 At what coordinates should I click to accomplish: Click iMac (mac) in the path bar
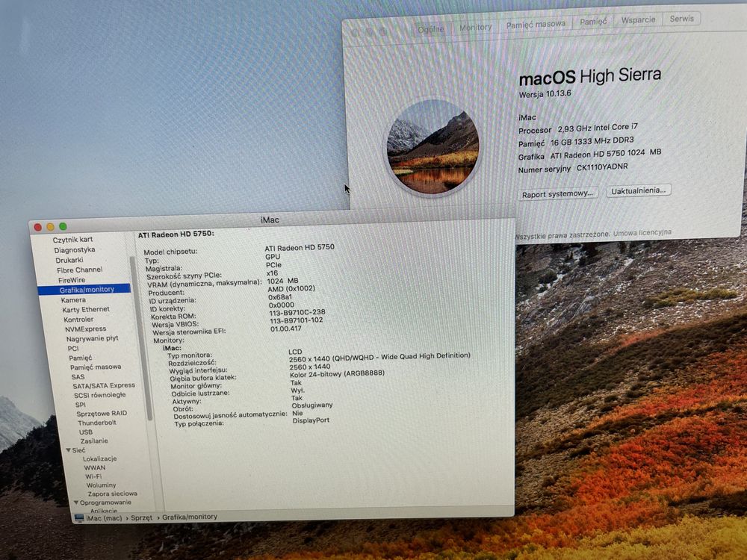(105, 518)
